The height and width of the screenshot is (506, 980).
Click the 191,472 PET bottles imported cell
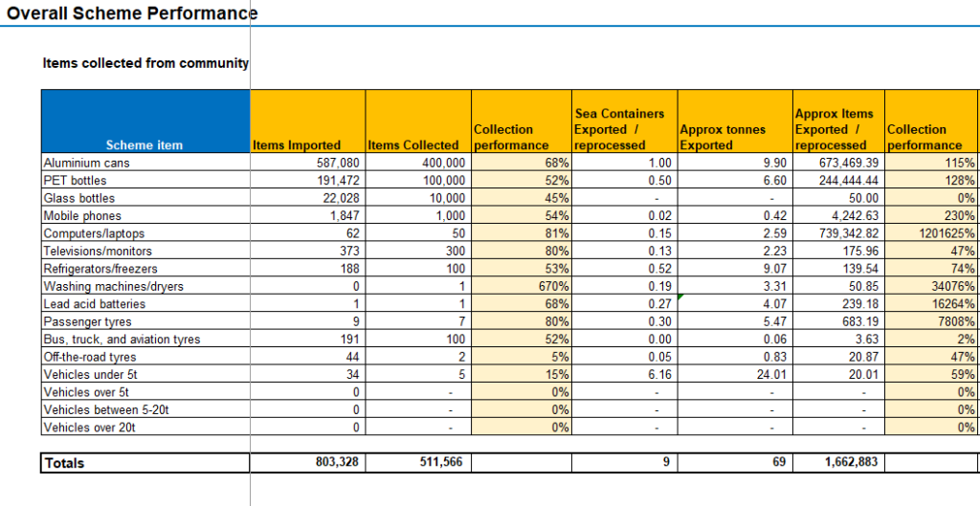click(307, 180)
